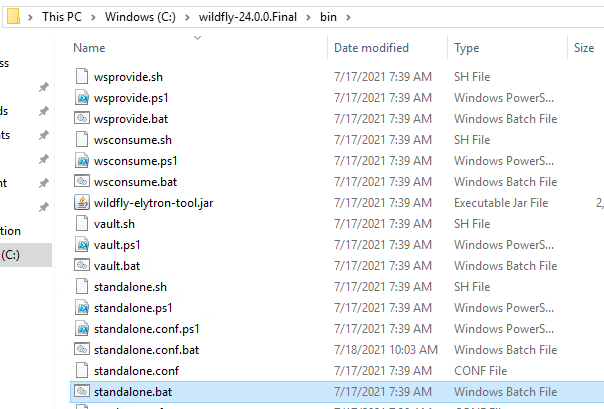Sort files by Date modified column

click(x=371, y=48)
